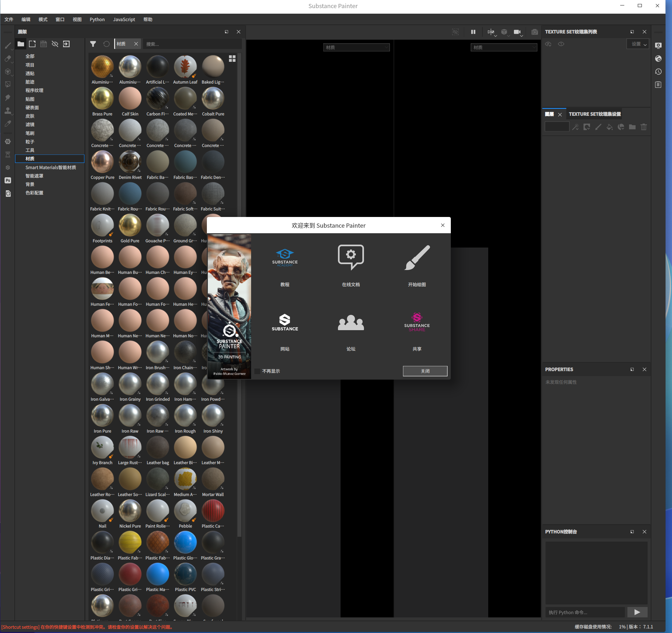Click the forum people icon
The width and height of the screenshot is (672, 633).
point(351,322)
